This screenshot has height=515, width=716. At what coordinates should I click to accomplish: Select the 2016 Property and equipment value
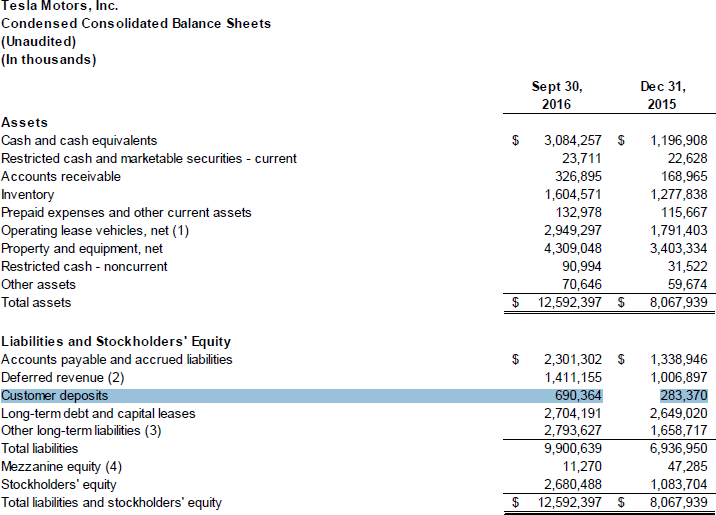click(x=564, y=249)
